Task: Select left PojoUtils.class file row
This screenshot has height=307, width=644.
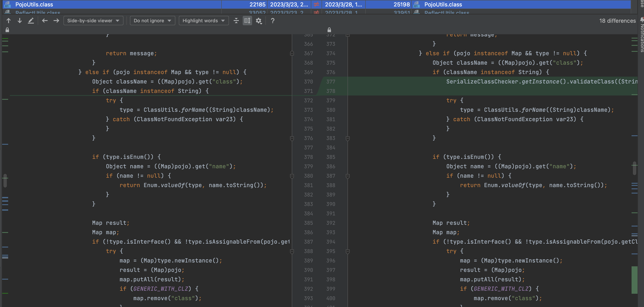Action: coord(112,4)
